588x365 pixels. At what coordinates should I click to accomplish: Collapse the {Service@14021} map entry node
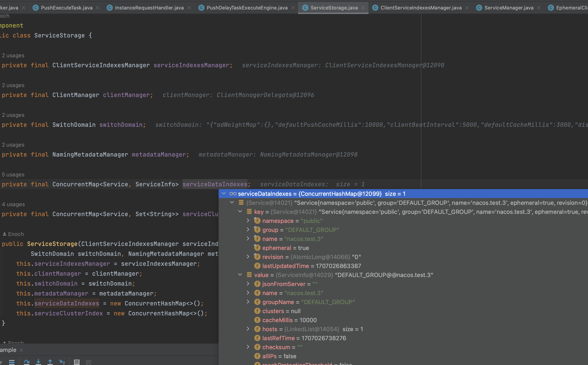coord(232,203)
